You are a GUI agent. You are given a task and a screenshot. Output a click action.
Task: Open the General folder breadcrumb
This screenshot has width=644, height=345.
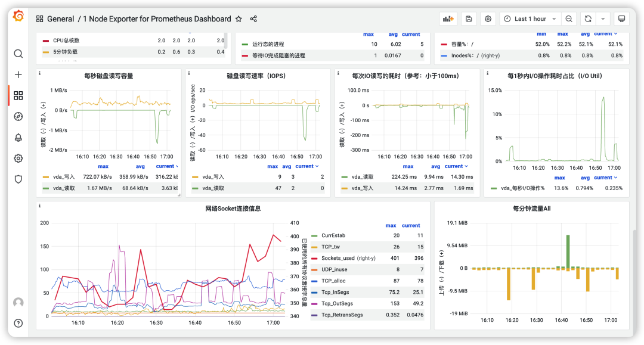60,19
